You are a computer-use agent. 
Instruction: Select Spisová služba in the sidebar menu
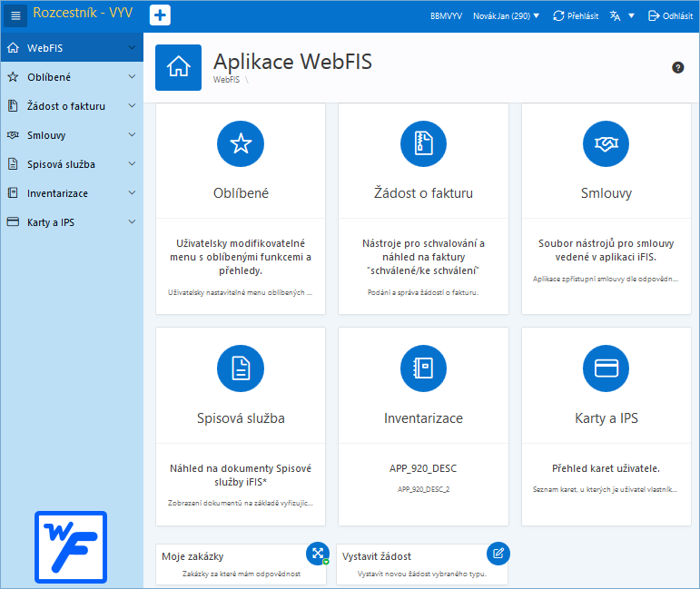coord(72,164)
